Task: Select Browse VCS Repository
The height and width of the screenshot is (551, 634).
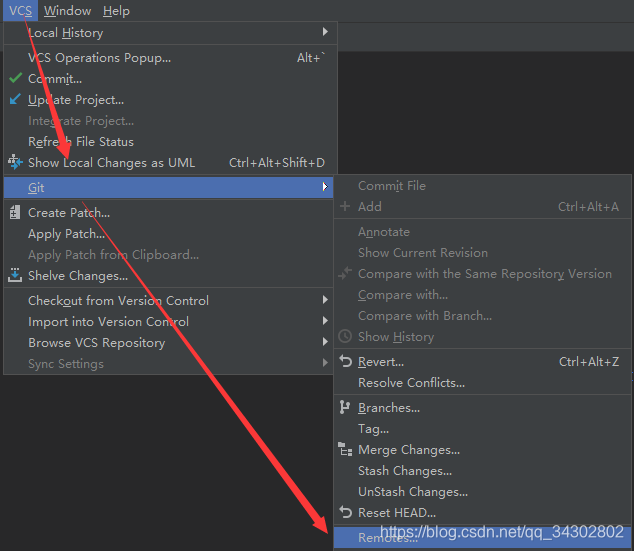Action: [x=168, y=342]
